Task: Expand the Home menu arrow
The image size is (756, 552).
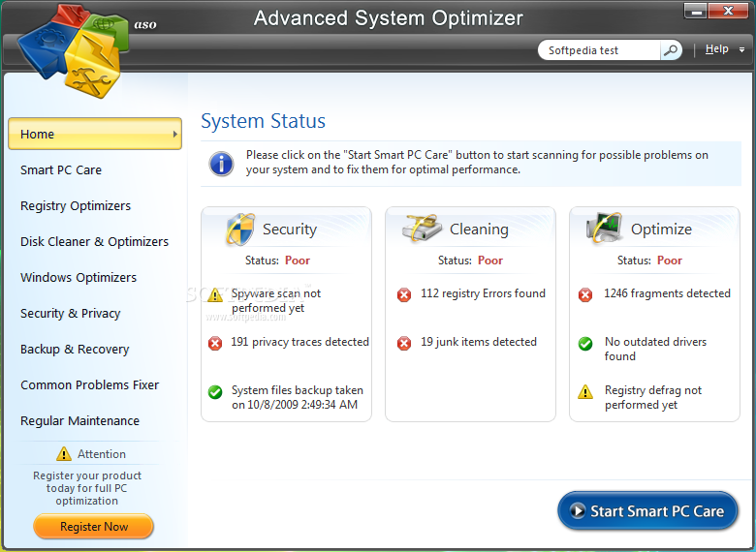Action: pos(175,134)
